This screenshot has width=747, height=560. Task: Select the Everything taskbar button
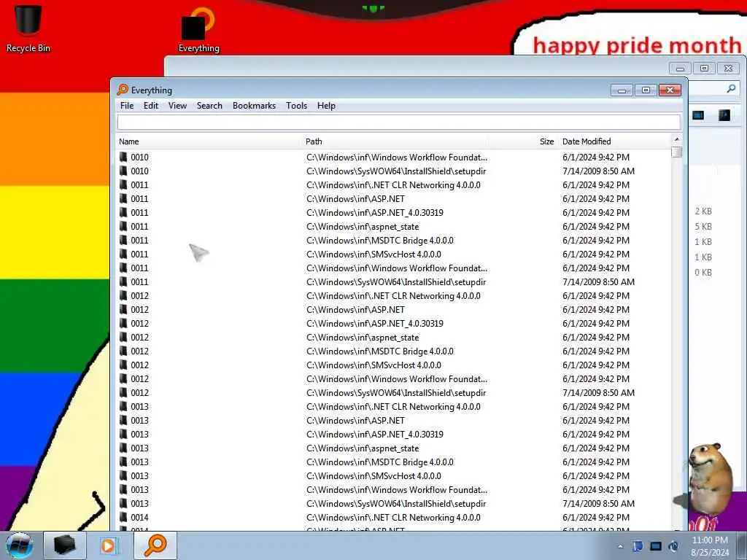(x=155, y=545)
